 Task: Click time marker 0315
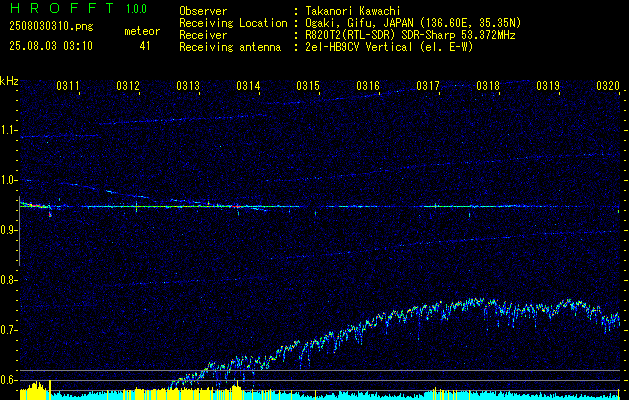308,86
